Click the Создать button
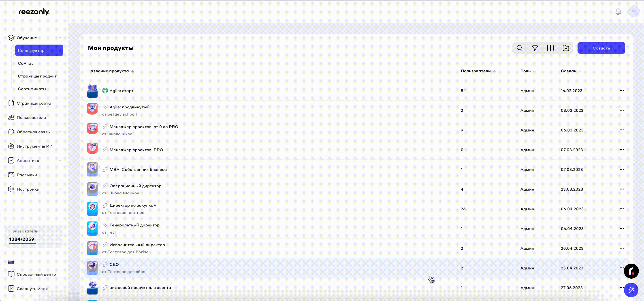The width and height of the screenshot is (644, 301). tap(601, 48)
